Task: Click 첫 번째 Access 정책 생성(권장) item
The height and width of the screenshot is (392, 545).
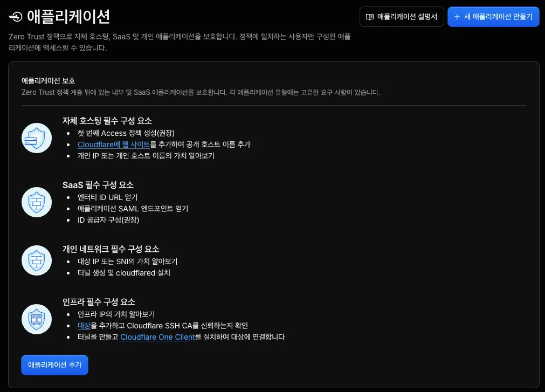Action: click(126, 133)
